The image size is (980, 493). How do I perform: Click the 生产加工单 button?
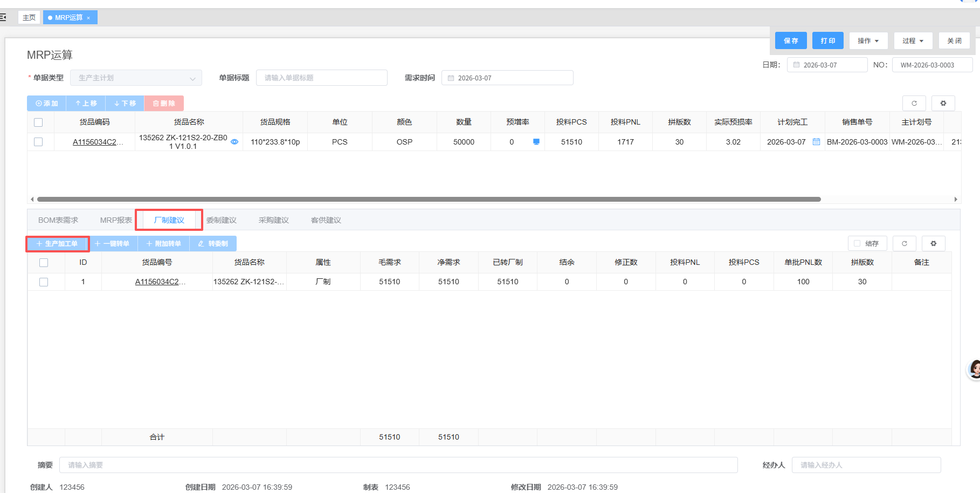[x=57, y=244]
